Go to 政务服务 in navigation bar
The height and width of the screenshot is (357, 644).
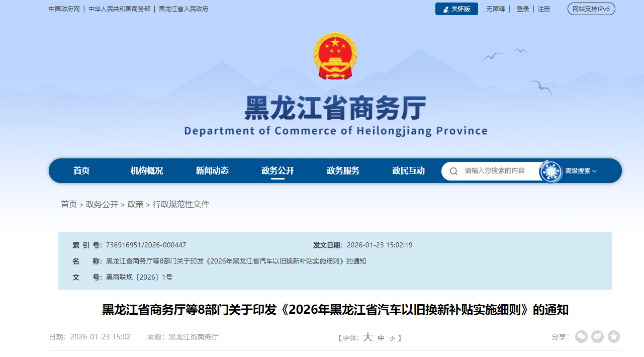pos(343,171)
